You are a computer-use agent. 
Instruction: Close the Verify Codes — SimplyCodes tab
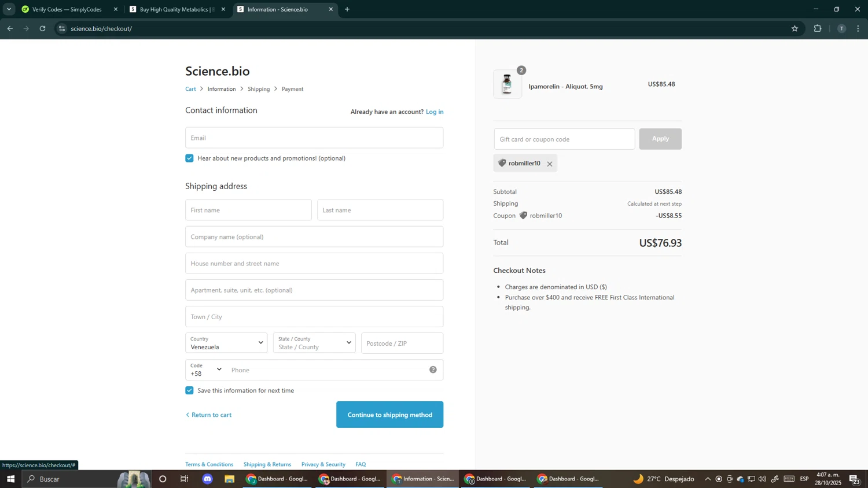pyautogui.click(x=116, y=9)
